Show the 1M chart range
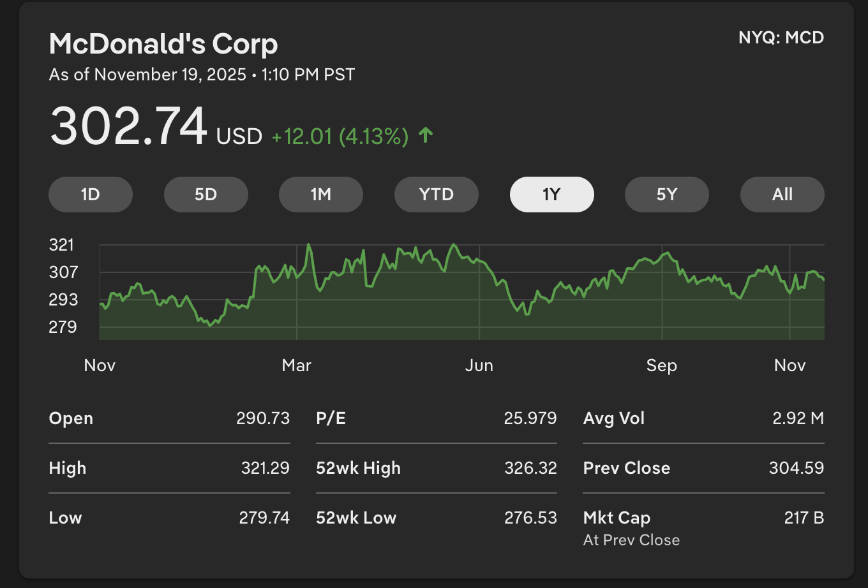The image size is (868, 588). [321, 195]
